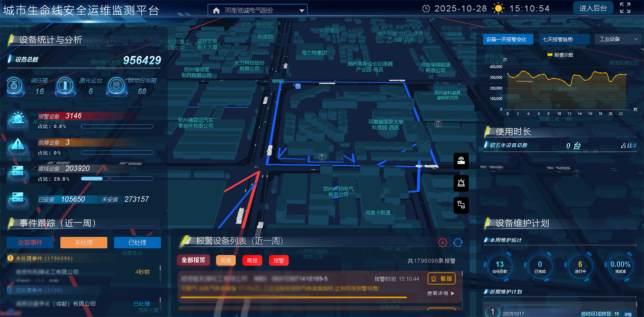The image size is (644, 317).
Task: Open the 工业设备 device type dropdown
Action: click(618, 39)
